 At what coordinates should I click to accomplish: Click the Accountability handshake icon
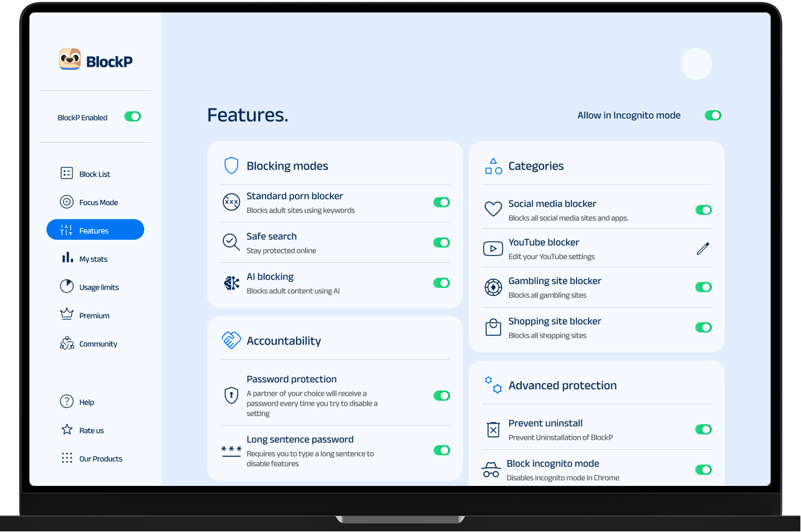coord(231,340)
